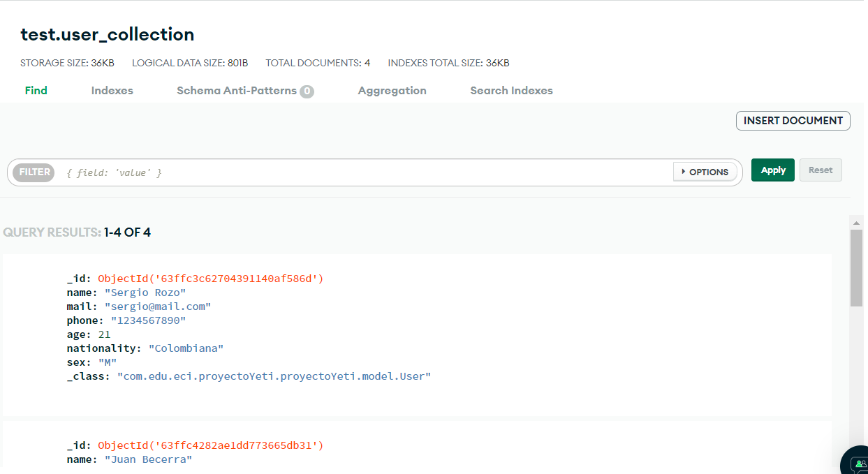Click the name field value Sergio Rozo
The width and height of the screenshot is (868, 474).
[145, 292]
